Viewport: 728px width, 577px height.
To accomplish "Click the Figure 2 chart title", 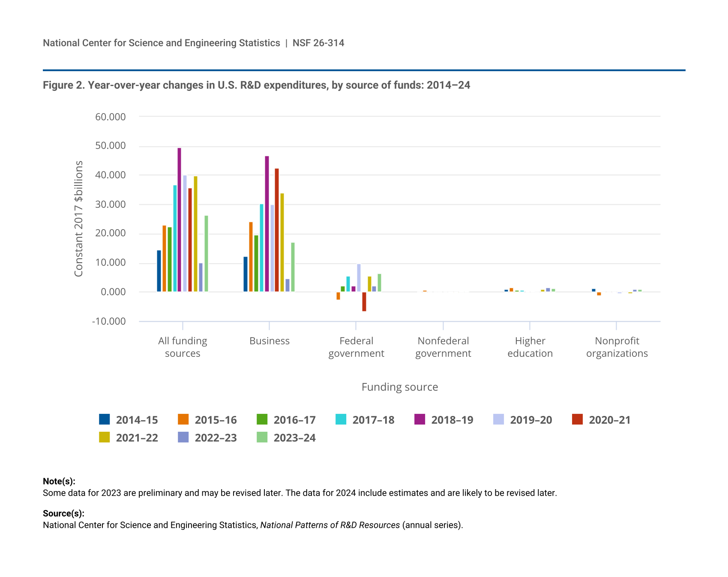I will pyautogui.click(x=256, y=85).
